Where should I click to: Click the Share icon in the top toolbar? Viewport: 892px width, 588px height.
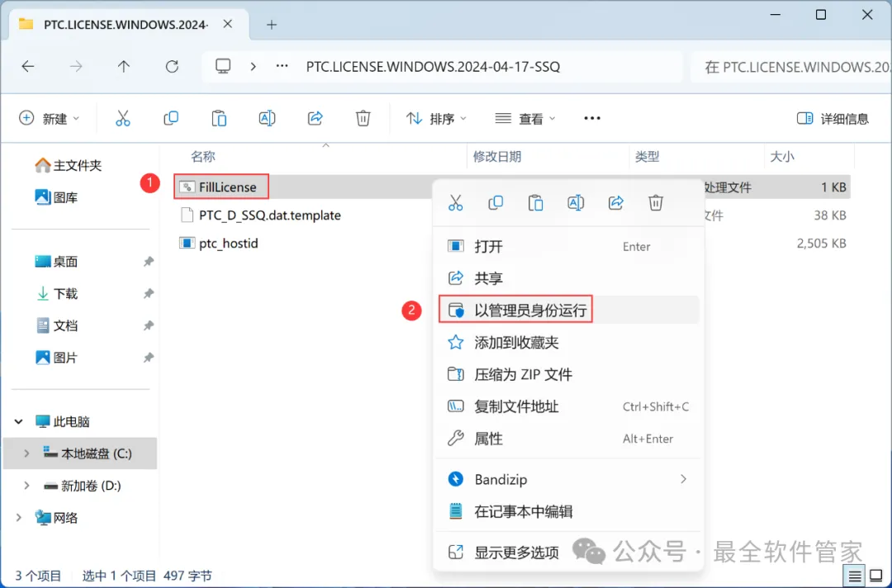[x=316, y=118]
